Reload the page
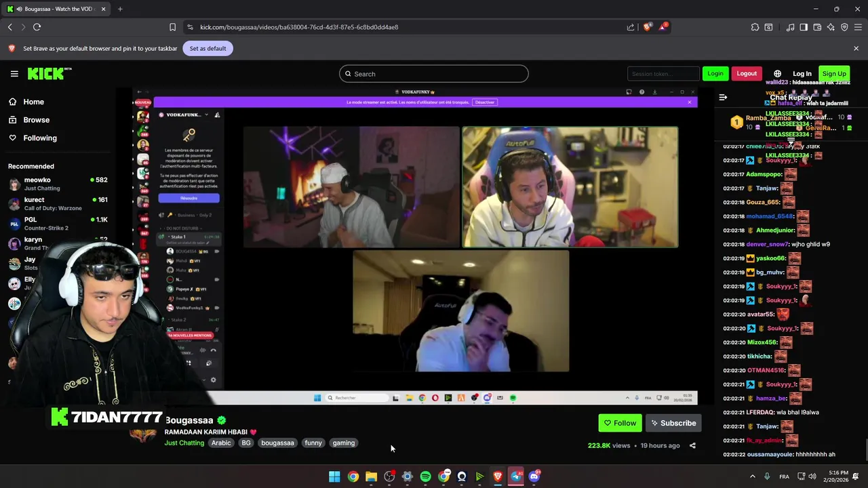Viewport: 868px width, 488px height. pyautogui.click(x=37, y=27)
